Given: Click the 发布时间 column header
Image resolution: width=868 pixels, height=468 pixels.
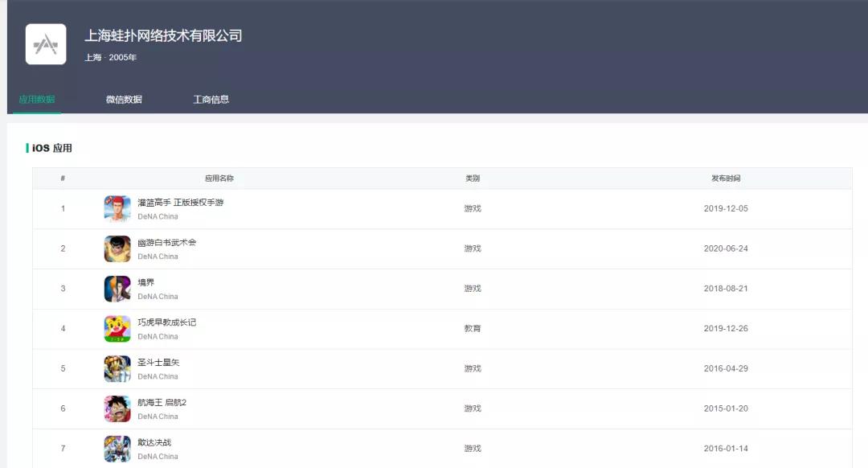Looking at the screenshot, I should [x=726, y=178].
